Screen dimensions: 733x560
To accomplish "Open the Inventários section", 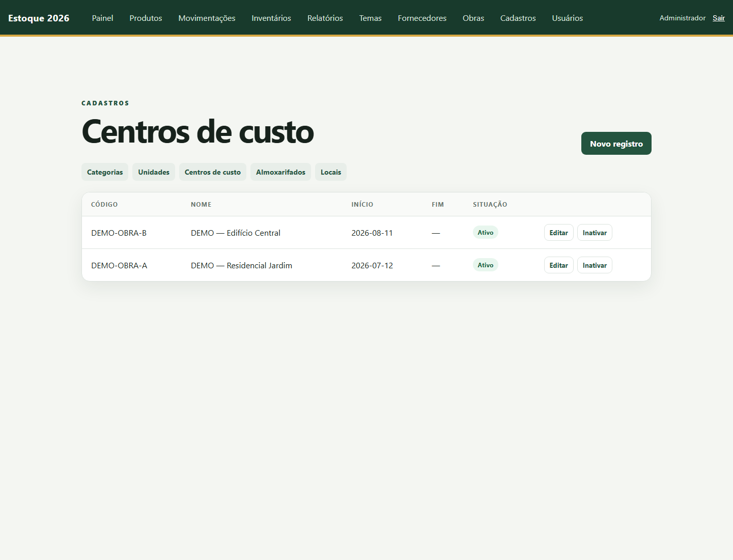I will pos(271,18).
